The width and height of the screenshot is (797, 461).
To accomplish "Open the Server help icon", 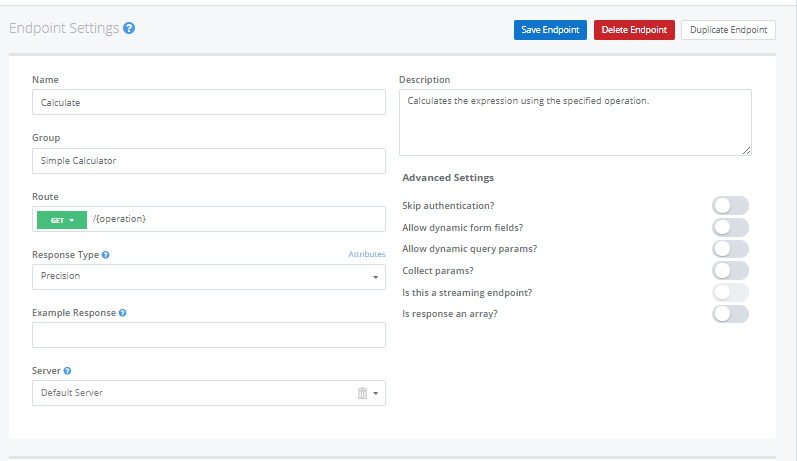I will 67,371.
